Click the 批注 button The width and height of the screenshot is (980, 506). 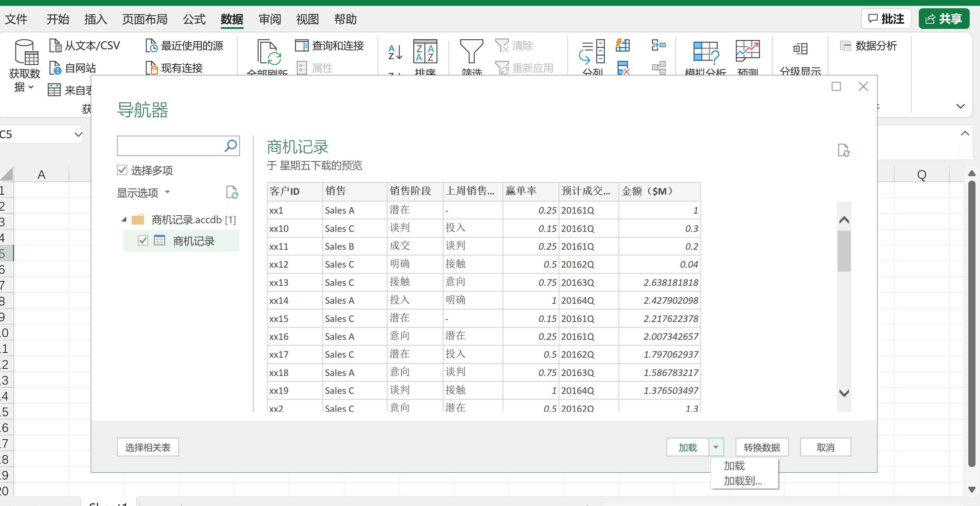[x=886, y=19]
